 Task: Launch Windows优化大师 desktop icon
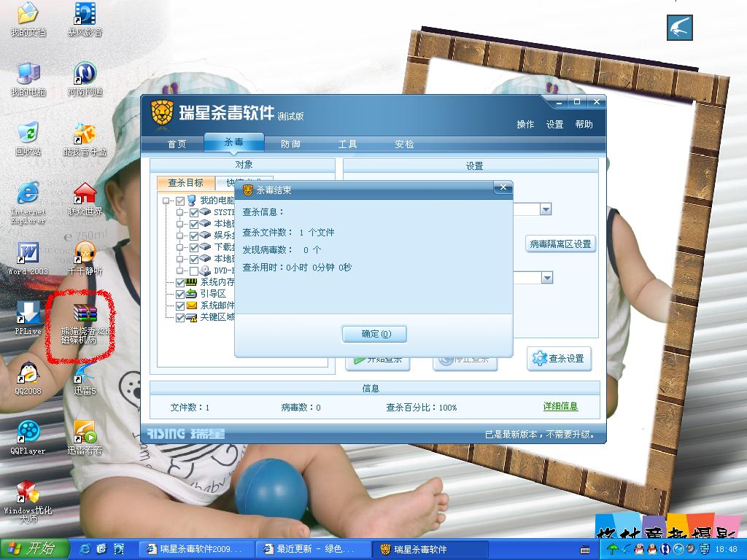tap(28, 502)
